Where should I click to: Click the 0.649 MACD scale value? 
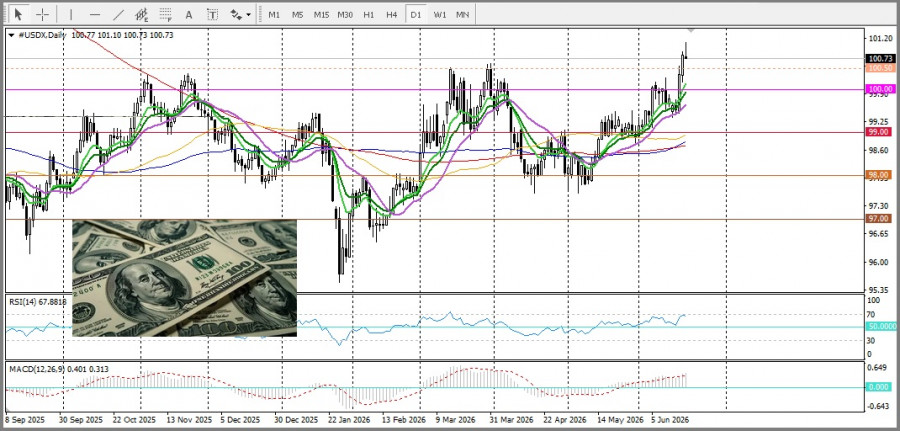878,368
